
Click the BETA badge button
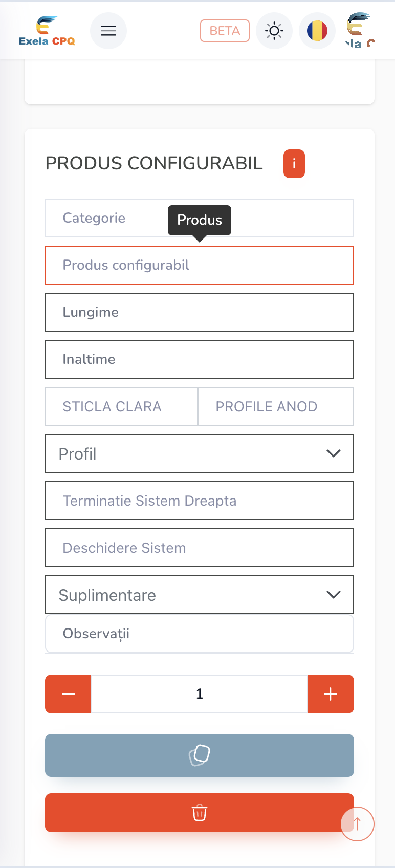(225, 31)
